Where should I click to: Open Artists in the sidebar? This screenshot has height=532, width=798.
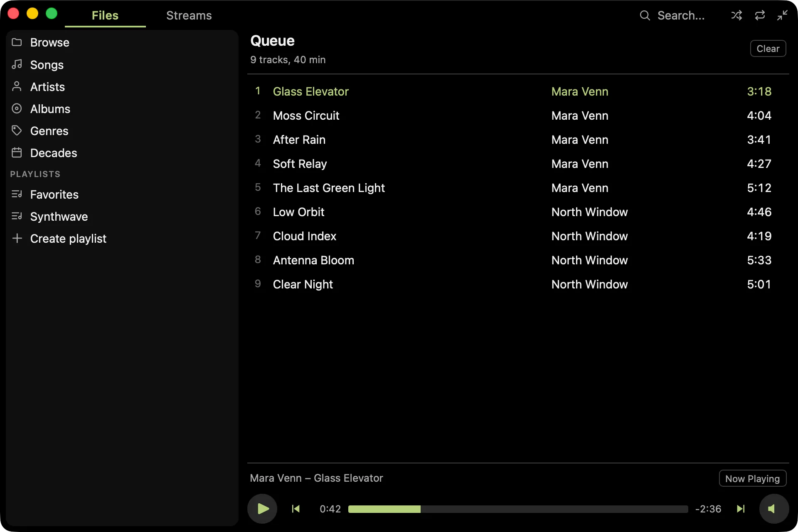122,86
